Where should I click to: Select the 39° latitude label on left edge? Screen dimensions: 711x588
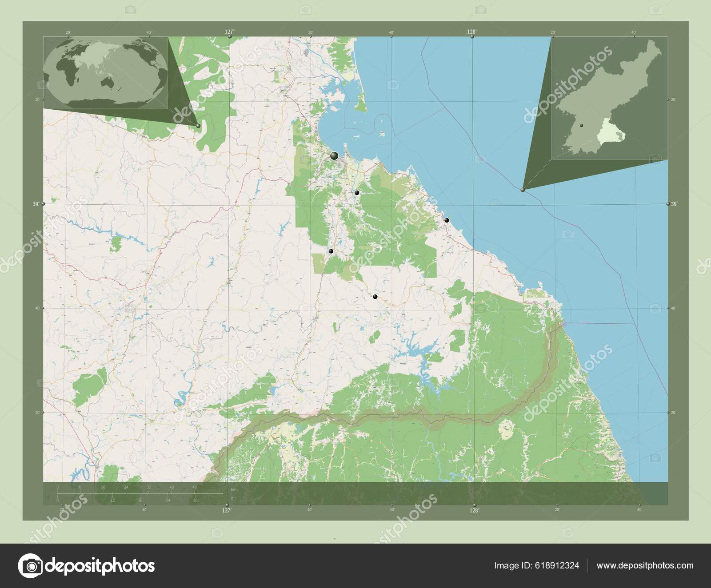tap(36, 204)
